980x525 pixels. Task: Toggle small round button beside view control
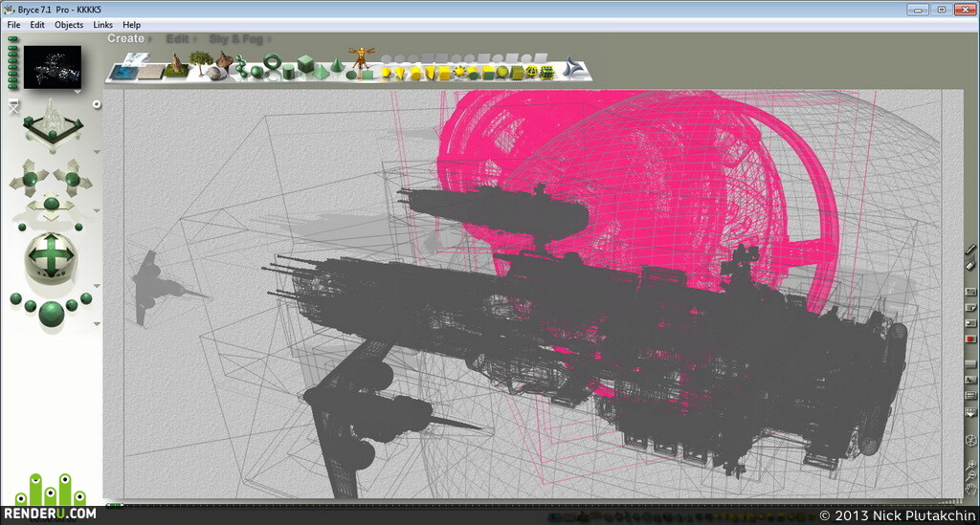97,104
